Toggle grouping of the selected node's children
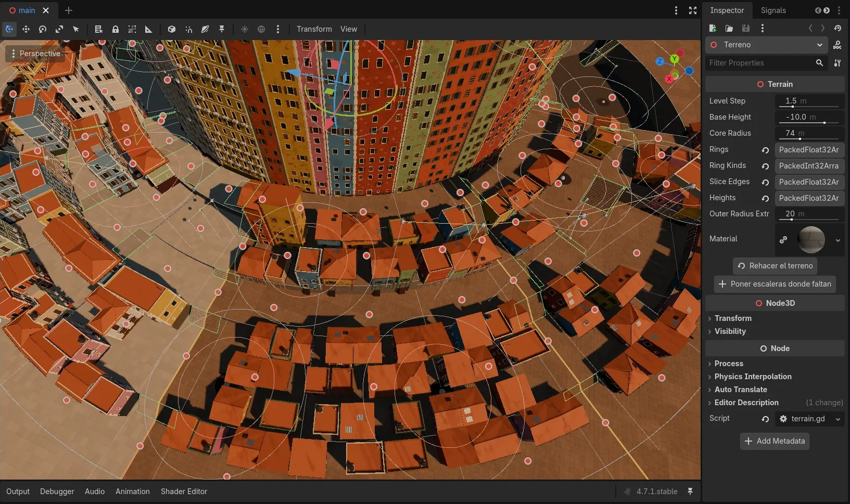The height and width of the screenshot is (504, 850). [x=132, y=29]
